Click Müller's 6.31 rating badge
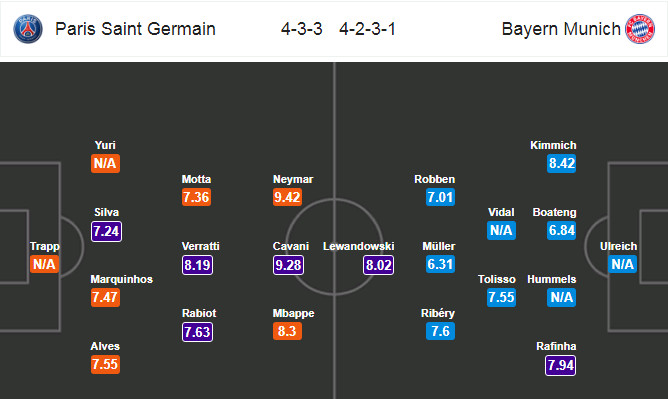 (441, 264)
